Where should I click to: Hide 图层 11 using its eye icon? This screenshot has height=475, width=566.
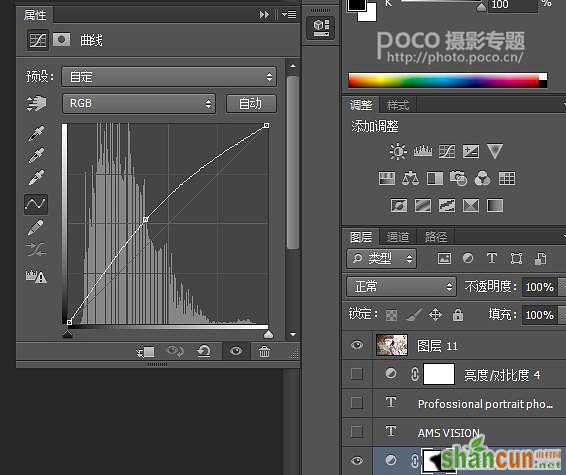pyautogui.click(x=357, y=345)
